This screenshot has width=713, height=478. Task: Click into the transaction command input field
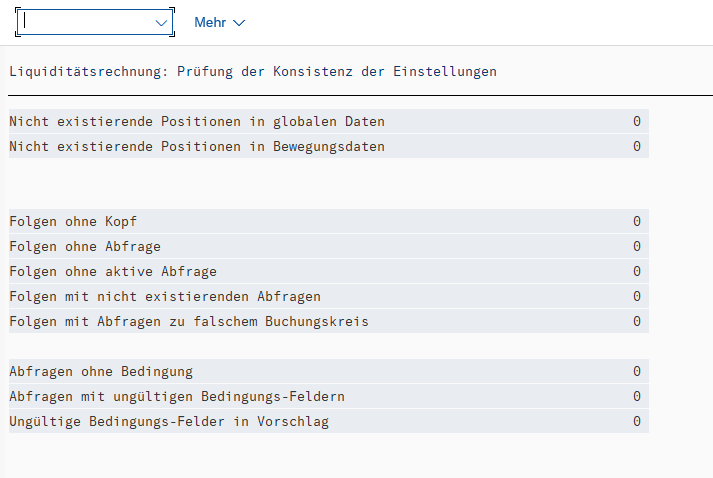click(x=85, y=22)
